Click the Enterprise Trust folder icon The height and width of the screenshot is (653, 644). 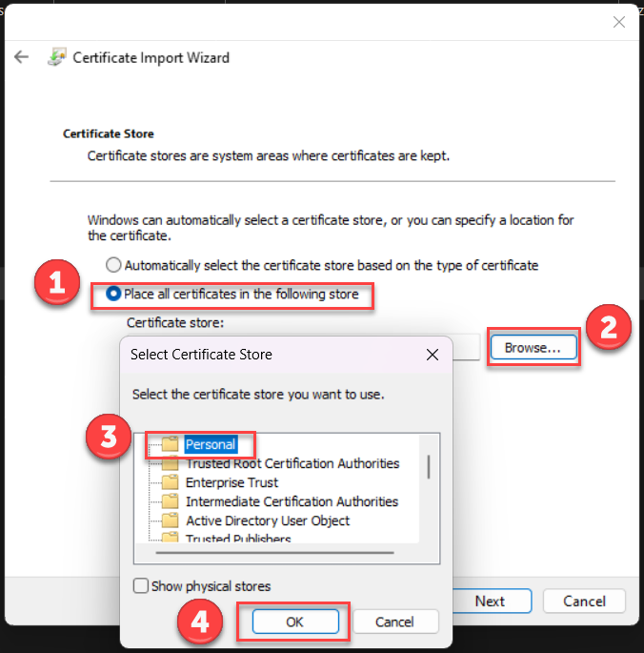click(171, 482)
